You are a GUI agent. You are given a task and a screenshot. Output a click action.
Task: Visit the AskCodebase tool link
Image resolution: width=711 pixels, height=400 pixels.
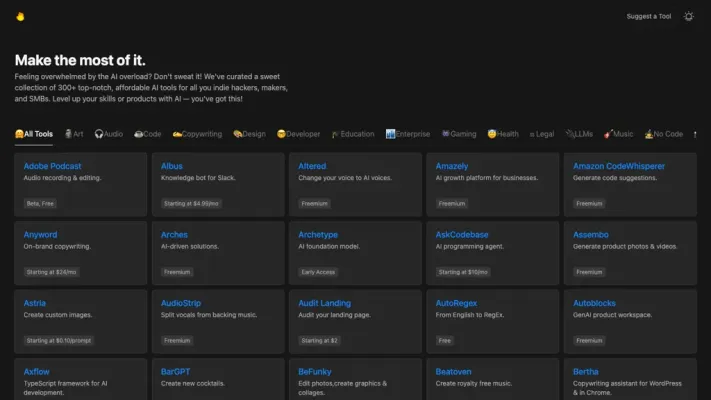point(462,235)
